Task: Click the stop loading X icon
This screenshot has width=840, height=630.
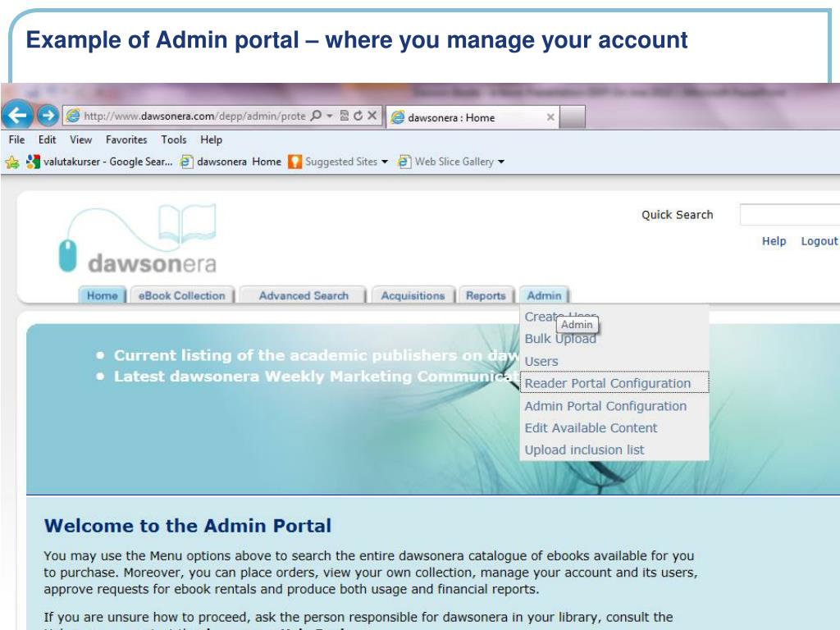Action: pyautogui.click(x=372, y=116)
